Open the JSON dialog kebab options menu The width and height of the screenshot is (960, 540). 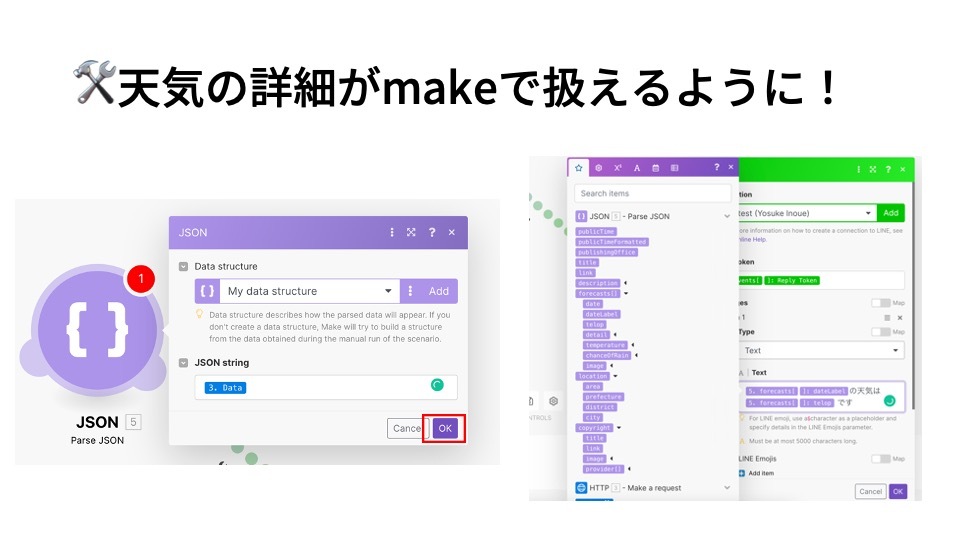click(392, 233)
